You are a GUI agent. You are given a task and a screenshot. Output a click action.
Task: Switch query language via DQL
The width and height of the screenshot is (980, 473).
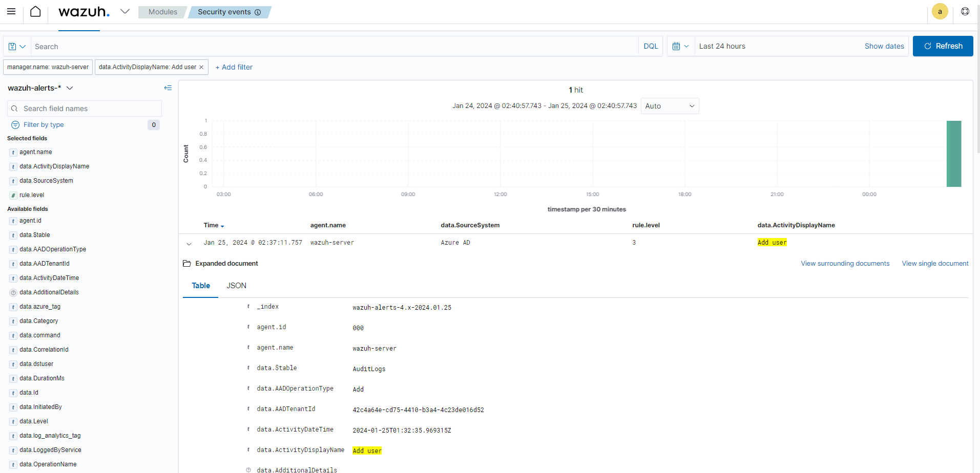(x=651, y=46)
